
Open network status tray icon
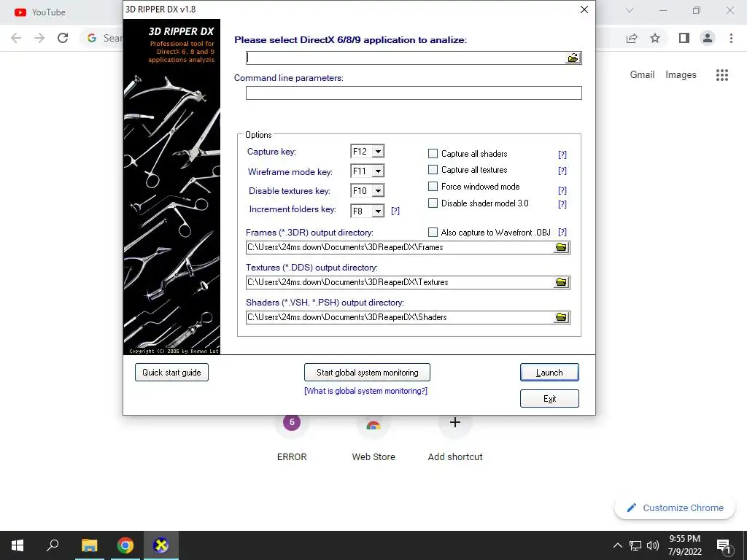tap(635, 545)
